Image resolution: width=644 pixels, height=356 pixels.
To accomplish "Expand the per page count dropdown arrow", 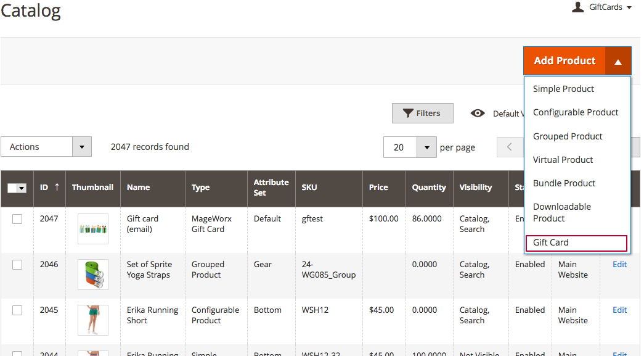I will click(426, 147).
